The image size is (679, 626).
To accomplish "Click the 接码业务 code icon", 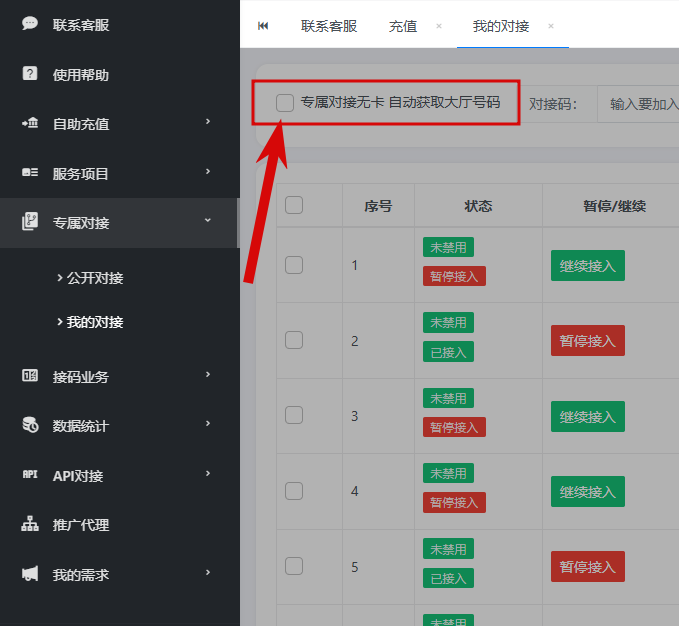I will pos(30,375).
